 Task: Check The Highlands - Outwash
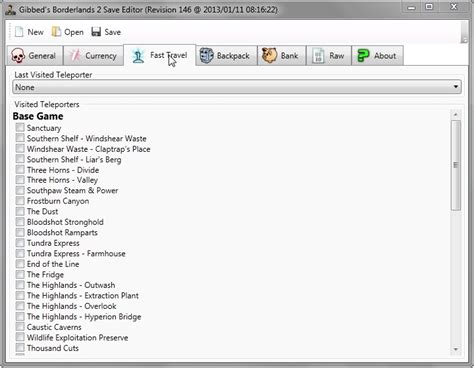click(x=20, y=285)
